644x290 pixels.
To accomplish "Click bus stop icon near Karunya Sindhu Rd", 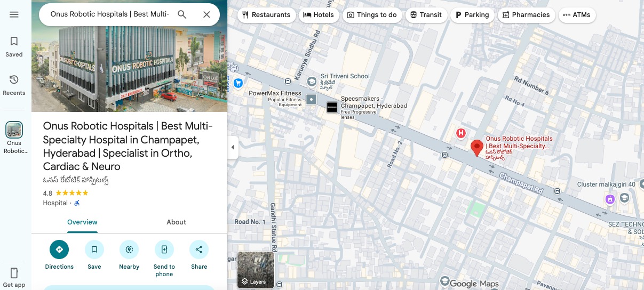I will pyautogui.click(x=288, y=81).
